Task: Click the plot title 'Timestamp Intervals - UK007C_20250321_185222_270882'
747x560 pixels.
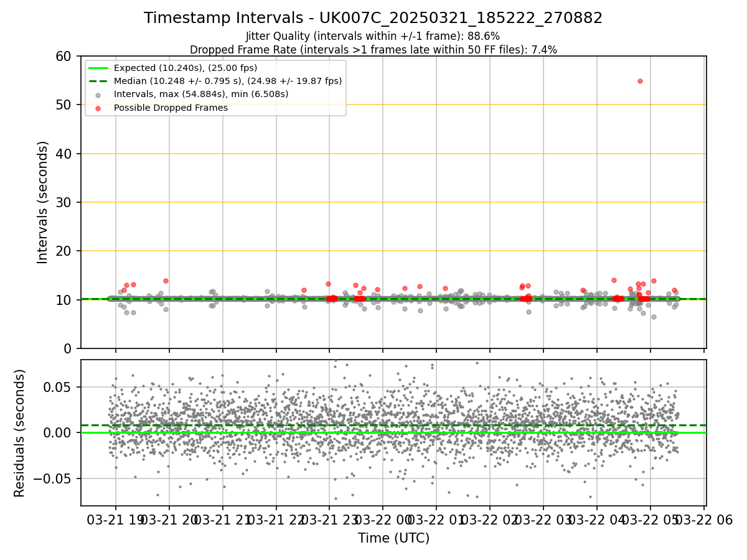Action: pyautogui.click(x=373, y=18)
